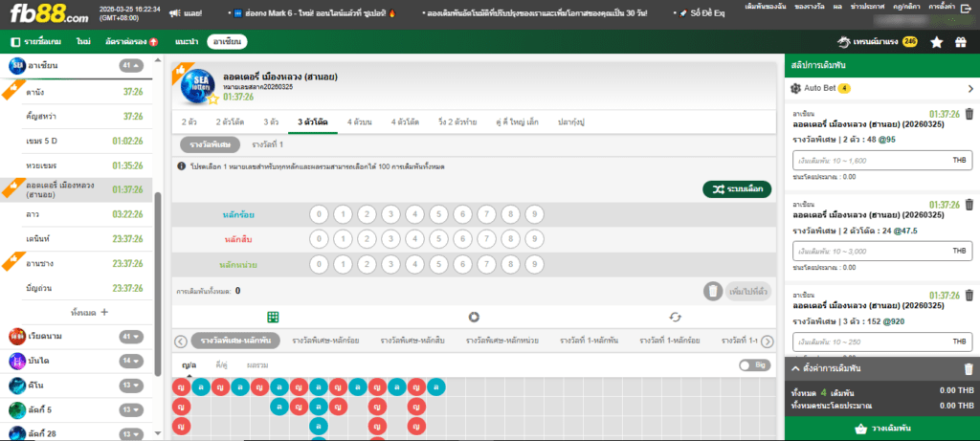Delete the 2 ตัวโต๊ด : 24 bet
The width and height of the screenshot is (980, 441).
(969, 205)
